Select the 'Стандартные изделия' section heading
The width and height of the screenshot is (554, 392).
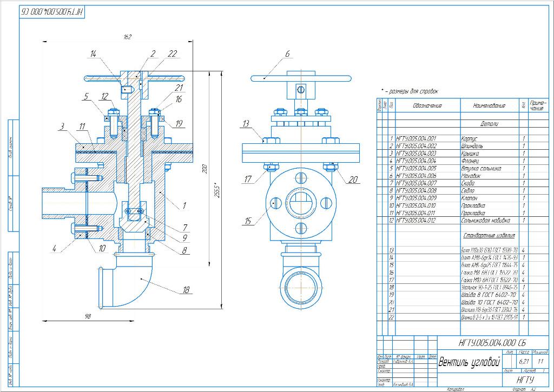pyautogui.click(x=489, y=235)
